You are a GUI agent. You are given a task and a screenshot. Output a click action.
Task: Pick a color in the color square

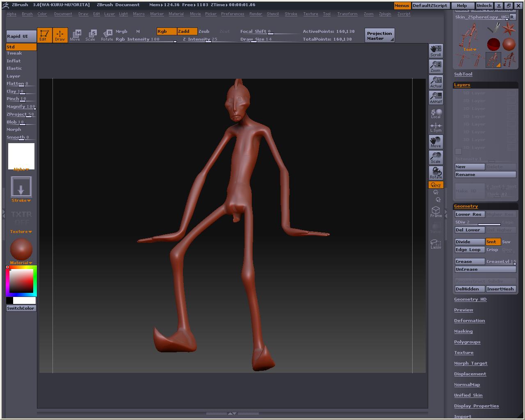[21, 281]
